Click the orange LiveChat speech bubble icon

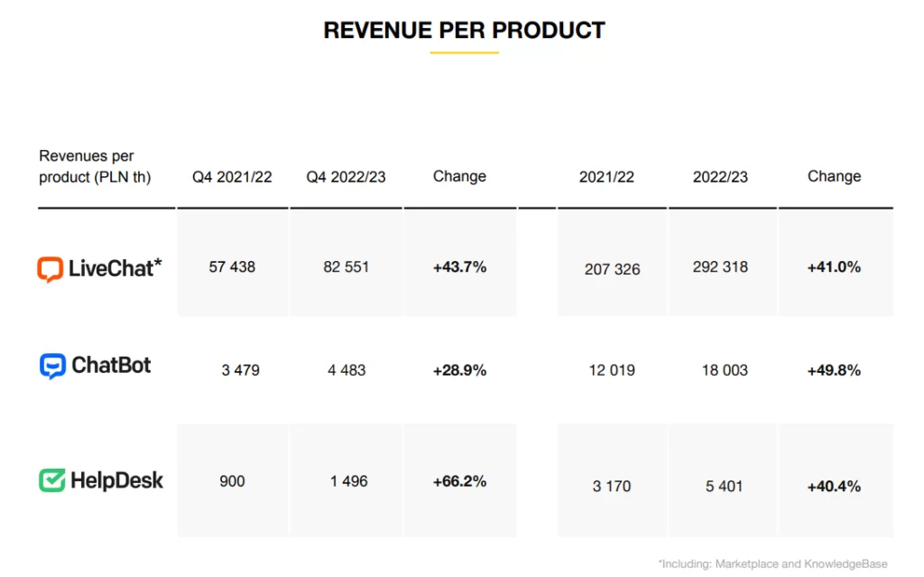tap(50, 268)
